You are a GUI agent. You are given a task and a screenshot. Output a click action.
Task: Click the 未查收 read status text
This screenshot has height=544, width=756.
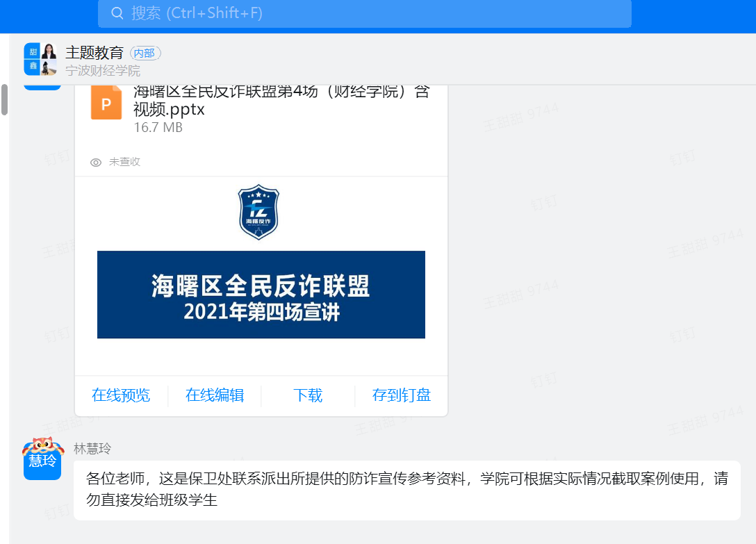click(x=124, y=162)
